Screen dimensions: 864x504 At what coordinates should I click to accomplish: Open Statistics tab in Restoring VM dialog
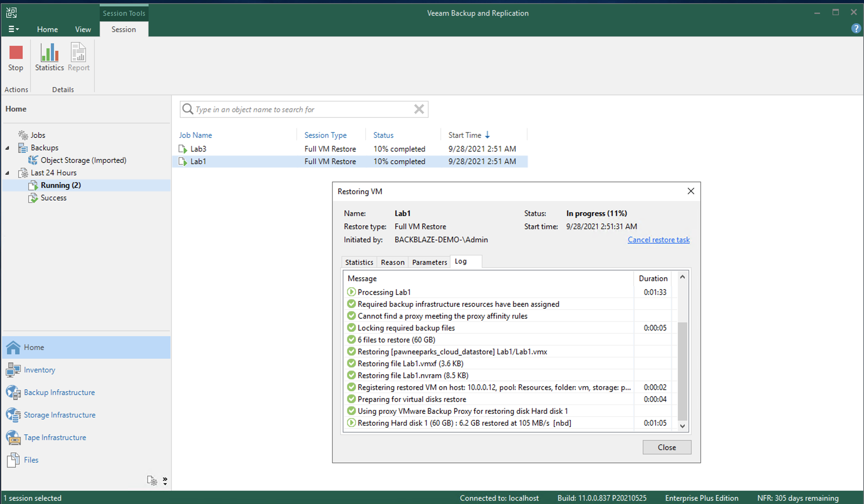click(359, 262)
